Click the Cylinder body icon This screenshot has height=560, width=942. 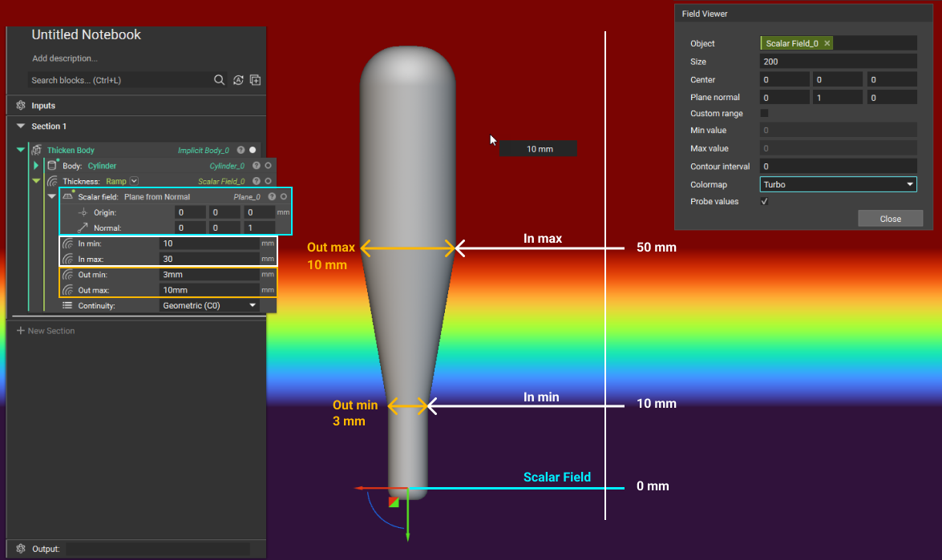(x=53, y=165)
